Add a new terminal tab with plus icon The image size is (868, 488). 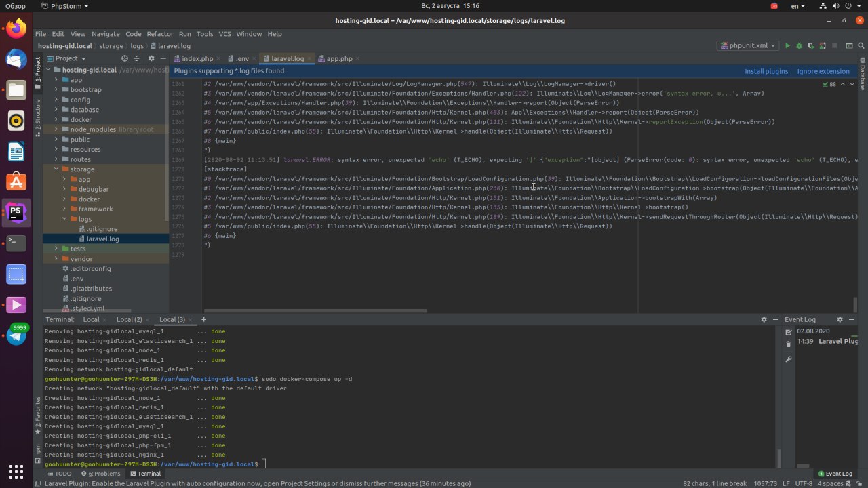point(203,319)
